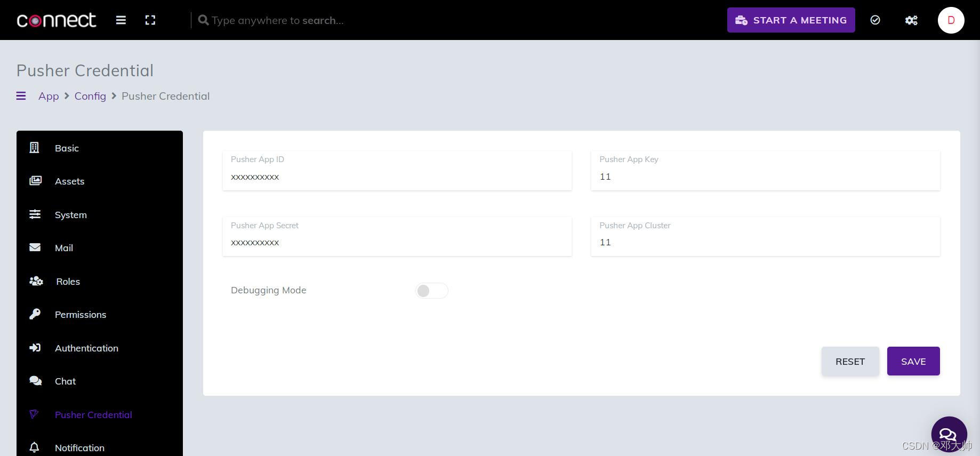Toggle the sidebar hamburger menu in header

tap(121, 20)
